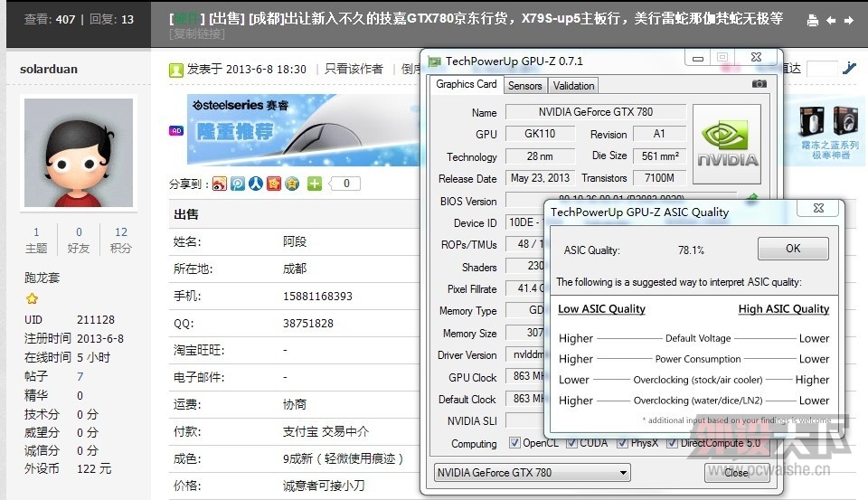
Task: Click the ASIC Quality value 78.1%
Action: [x=691, y=250]
